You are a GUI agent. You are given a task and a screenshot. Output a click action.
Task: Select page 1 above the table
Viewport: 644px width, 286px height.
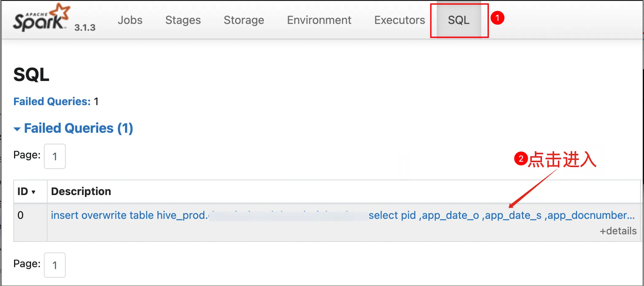coord(55,157)
